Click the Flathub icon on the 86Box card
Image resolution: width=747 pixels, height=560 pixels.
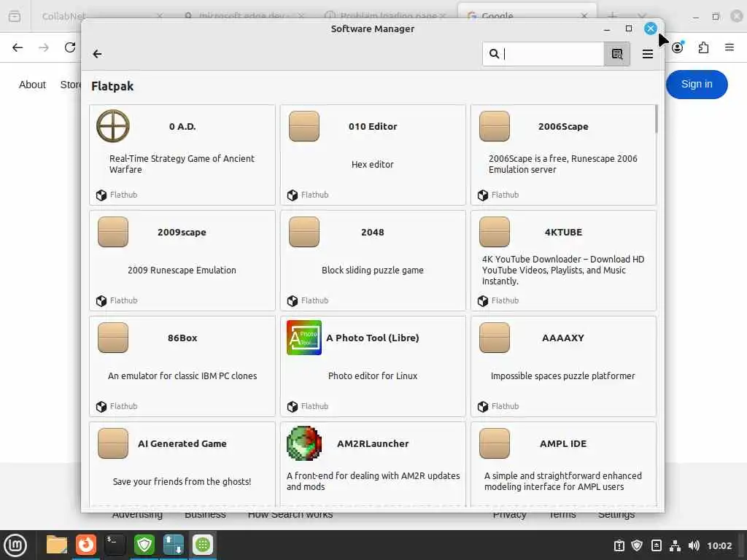click(101, 407)
